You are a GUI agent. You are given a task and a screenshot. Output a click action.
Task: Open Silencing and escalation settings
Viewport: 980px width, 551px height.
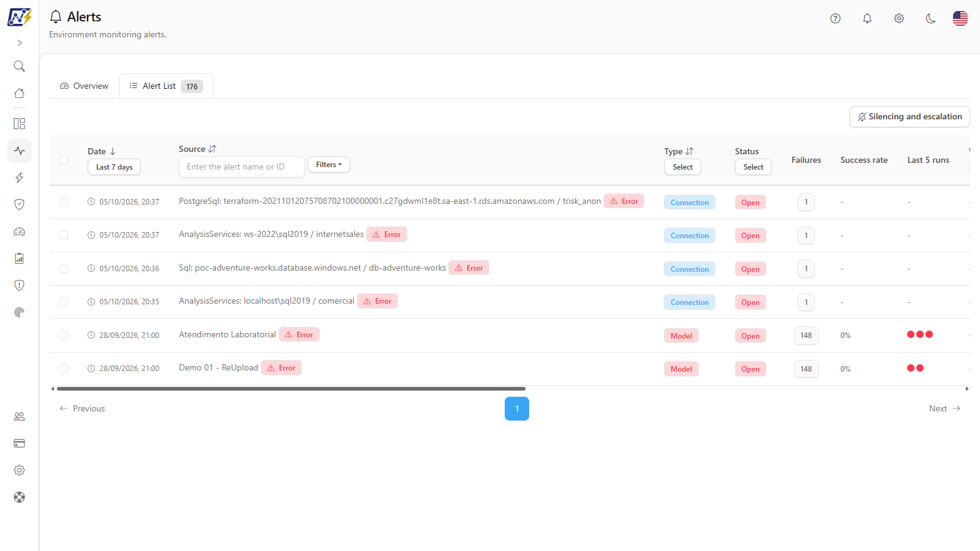(910, 117)
